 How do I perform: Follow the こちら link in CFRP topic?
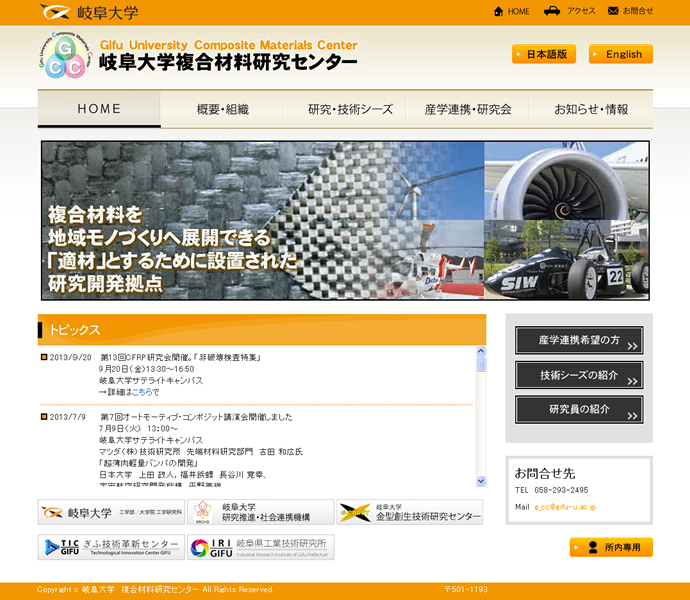click(x=142, y=392)
